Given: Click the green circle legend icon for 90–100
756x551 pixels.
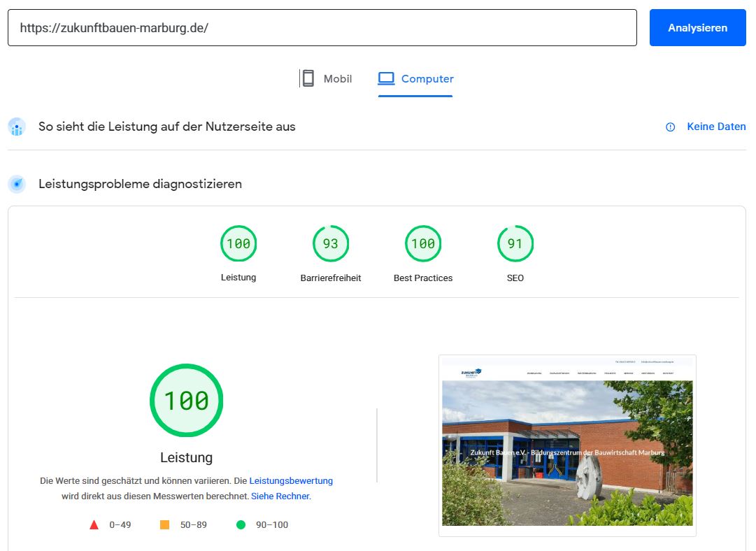Looking at the screenshot, I should click(241, 525).
